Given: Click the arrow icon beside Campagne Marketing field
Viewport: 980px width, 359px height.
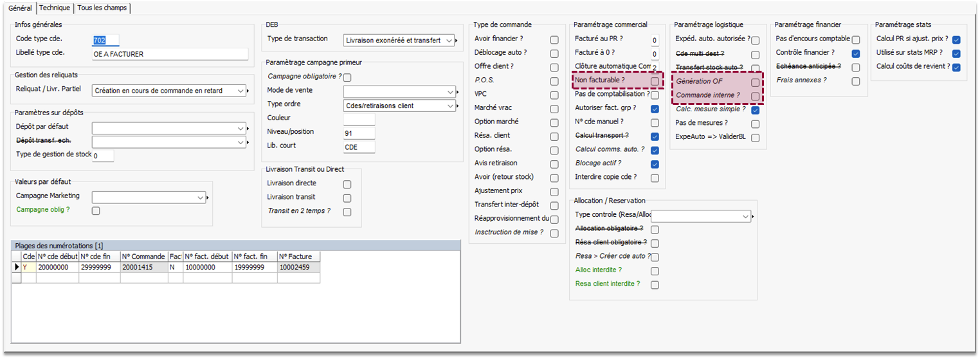Looking at the screenshot, I should (208, 198).
